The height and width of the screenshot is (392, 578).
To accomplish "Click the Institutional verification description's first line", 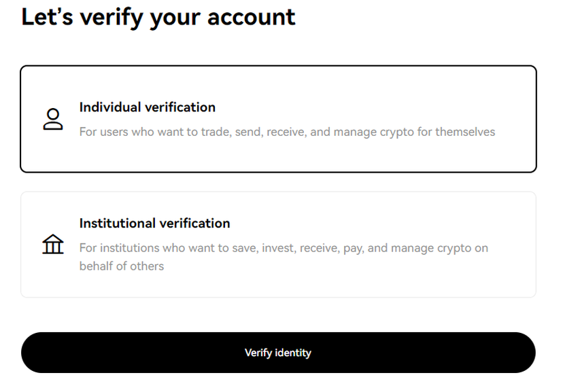I will pos(284,248).
